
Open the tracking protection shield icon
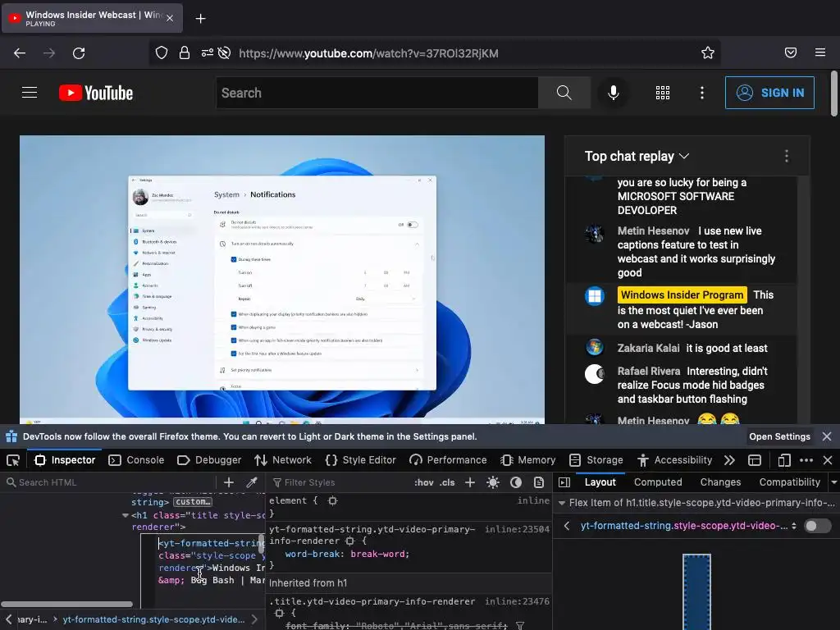(162, 52)
